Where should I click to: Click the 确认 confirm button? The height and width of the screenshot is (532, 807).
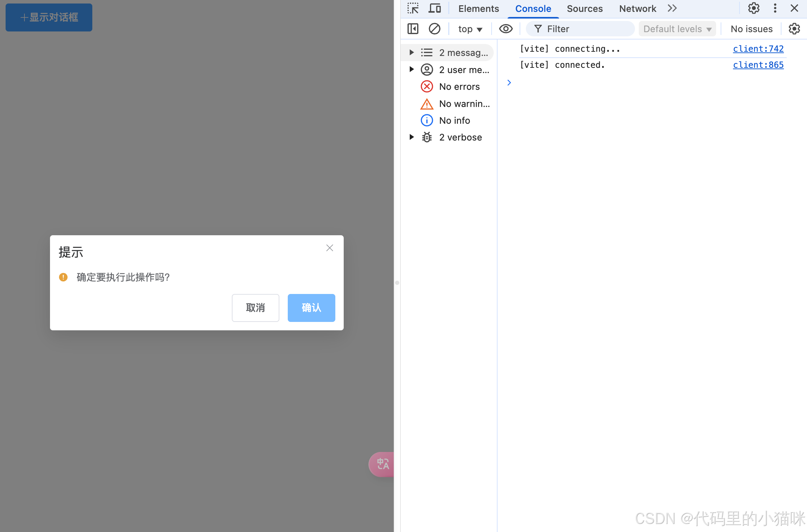(311, 308)
